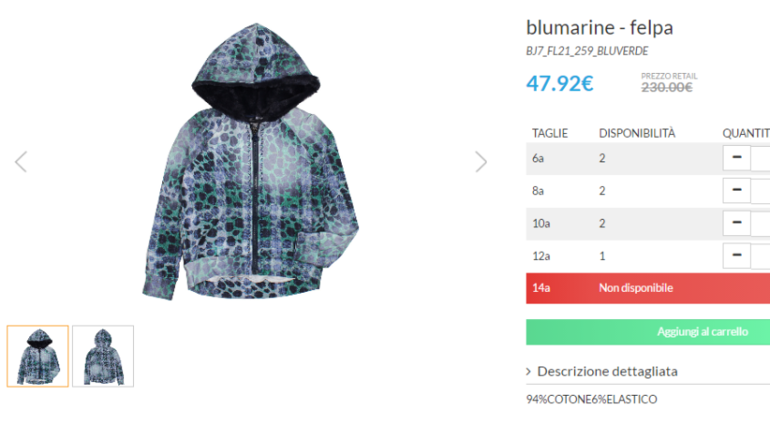Decrease quantity for size 12a
This screenshot has height=424, width=770.
pyautogui.click(x=737, y=255)
